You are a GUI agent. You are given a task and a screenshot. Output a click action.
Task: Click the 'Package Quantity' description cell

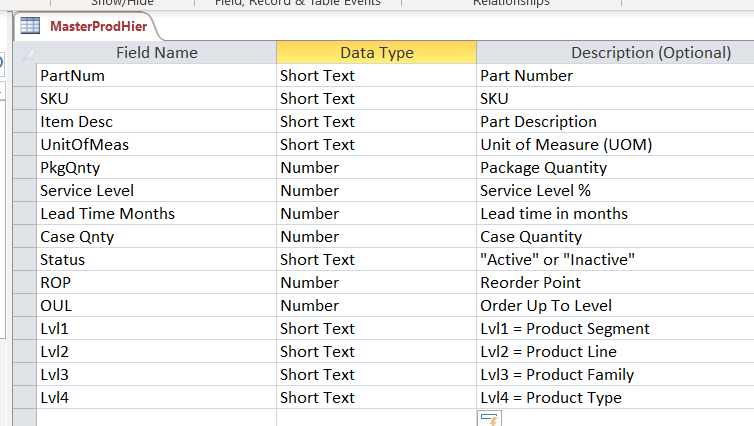click(x=616, y=168)
